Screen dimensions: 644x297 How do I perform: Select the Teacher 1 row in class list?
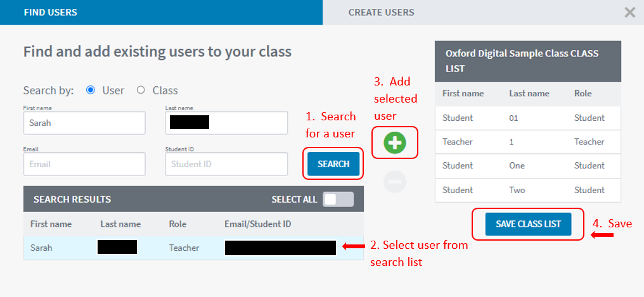[x=528, y=142]
